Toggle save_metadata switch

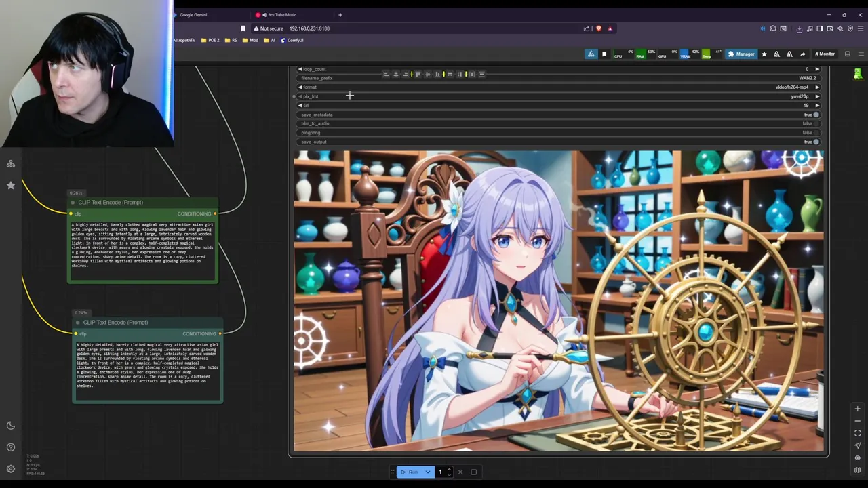click(x=816, y=115)
